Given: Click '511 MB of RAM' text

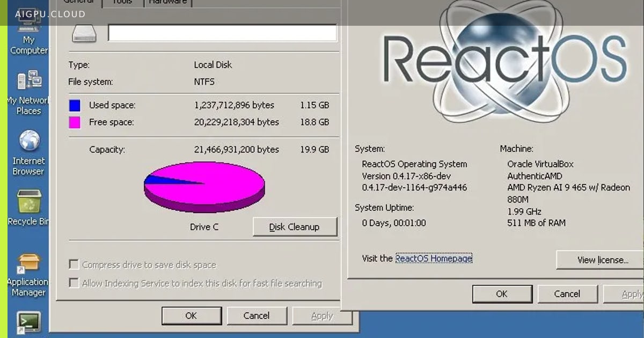Looking at the screenshot, I should pyautogui.click(x=536, y=223).
